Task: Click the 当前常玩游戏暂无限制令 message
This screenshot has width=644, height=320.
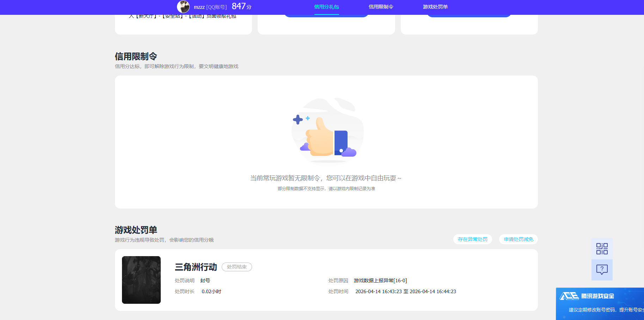Action: [326, 178]
